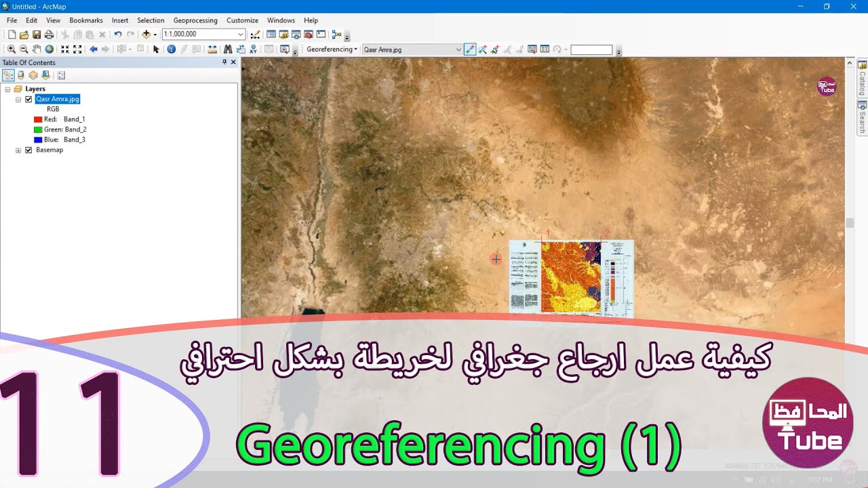868x488 pixels.
Task: Click the blue Band_3 color swatch
Action: [38, 140]
